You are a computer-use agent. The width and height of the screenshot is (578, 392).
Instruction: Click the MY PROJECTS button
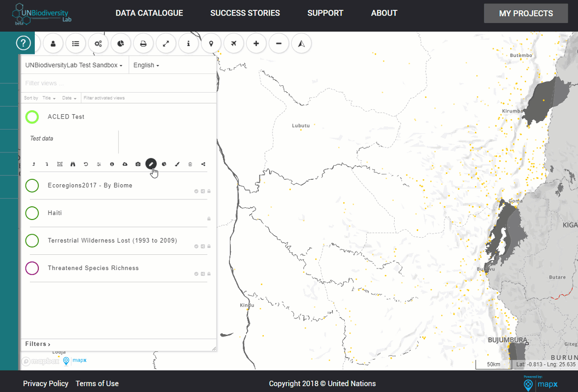tap(526, 14)
